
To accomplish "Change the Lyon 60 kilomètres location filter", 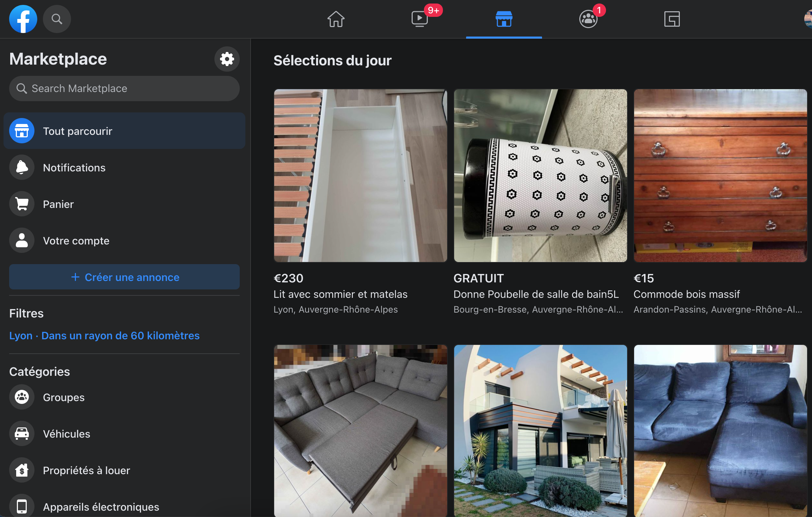I will pyautogui.click(x=104, y=335).
